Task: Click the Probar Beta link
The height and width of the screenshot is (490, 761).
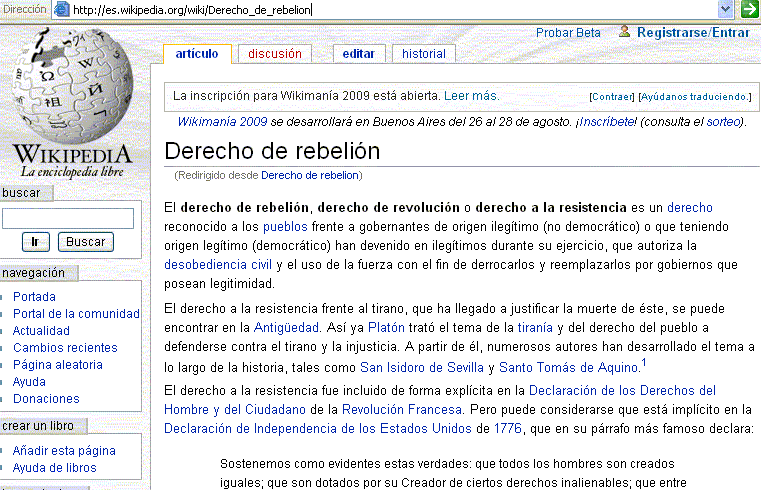Action: pos(568,33)
